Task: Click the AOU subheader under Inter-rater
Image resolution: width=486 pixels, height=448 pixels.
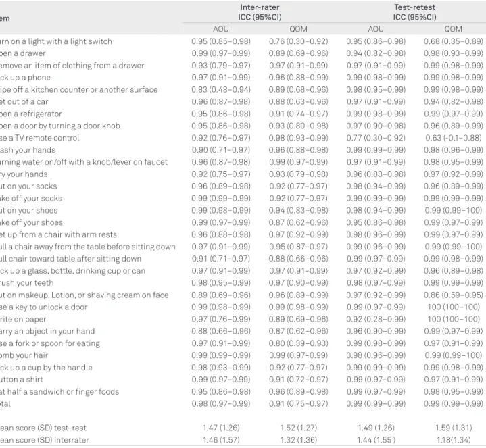Action: (x=221, y=29)
